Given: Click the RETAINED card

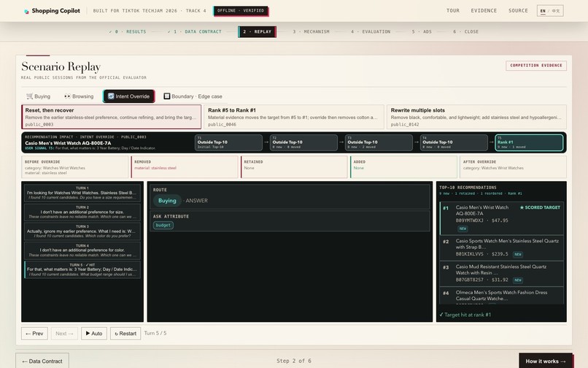Looking at the screenshot, I should click(x=294, y=166).
